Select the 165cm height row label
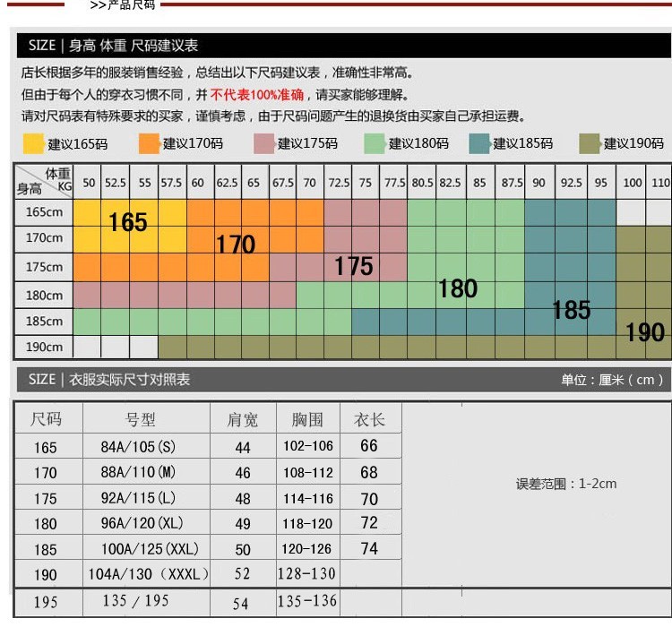 coord(44,212)
